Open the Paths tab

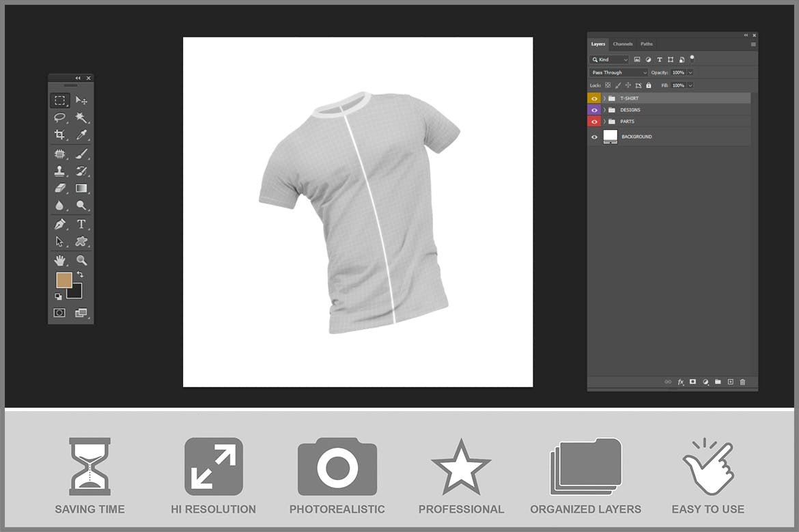pyautogui.click(x=647, y=44)
